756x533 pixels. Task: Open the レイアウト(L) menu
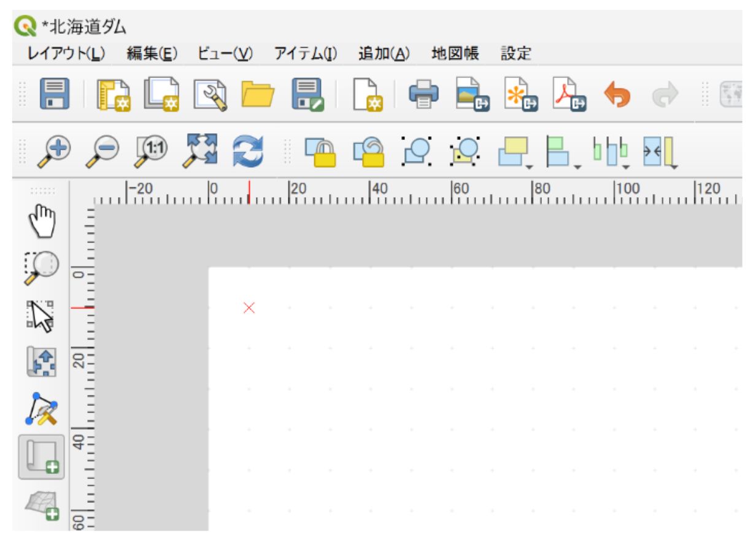click(x=67, y=53)
